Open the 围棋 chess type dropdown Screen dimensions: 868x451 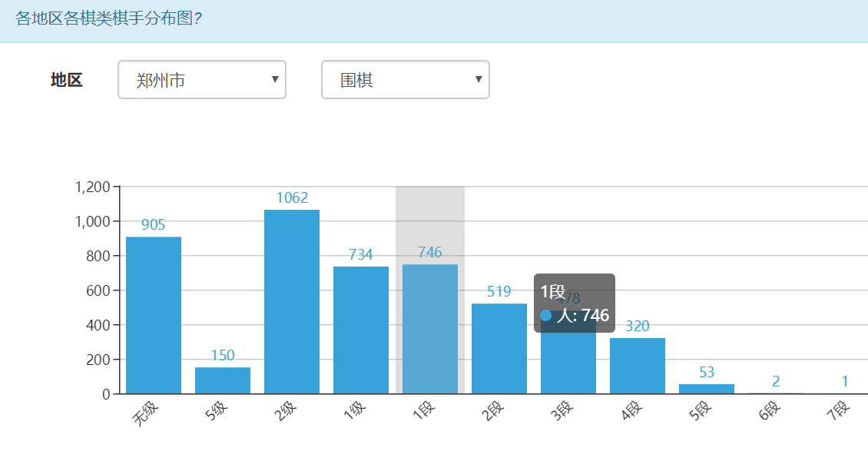pyautogui.click(x=405, y=80)
